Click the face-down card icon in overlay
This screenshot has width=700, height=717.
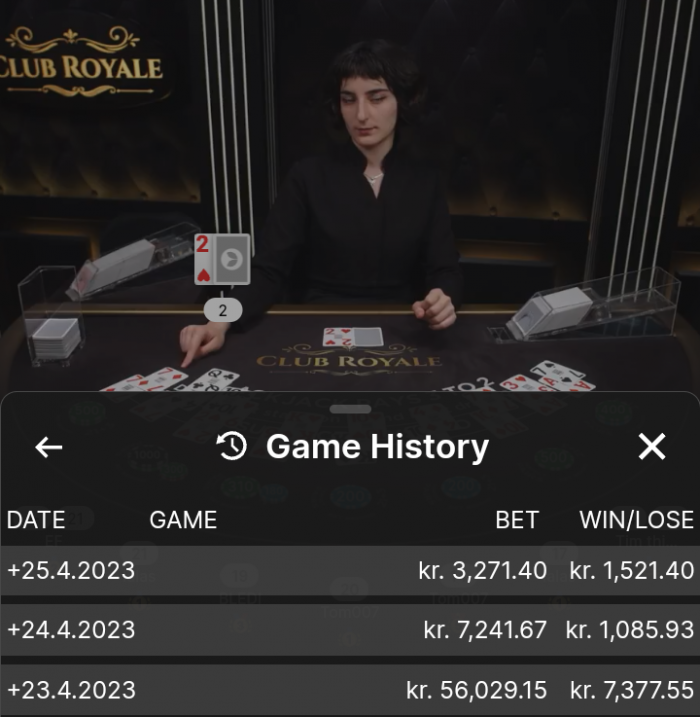(x=232, y=259)
